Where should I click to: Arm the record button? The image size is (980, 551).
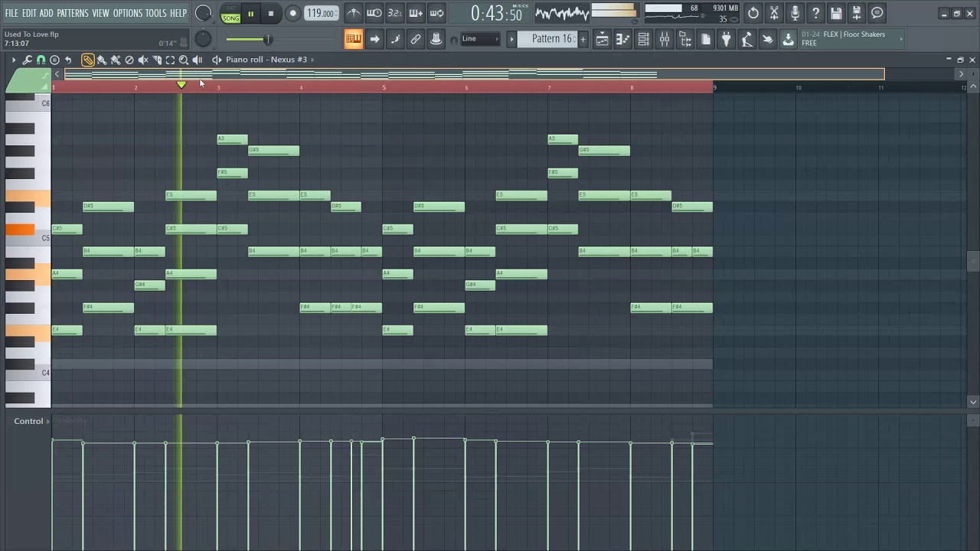pyautogui.click(x=292, y=14)
